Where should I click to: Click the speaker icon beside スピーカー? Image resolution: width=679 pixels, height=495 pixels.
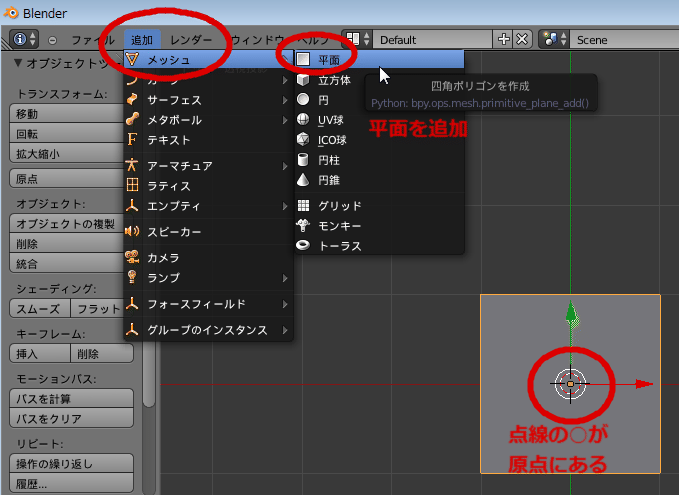tap(132, 231)
